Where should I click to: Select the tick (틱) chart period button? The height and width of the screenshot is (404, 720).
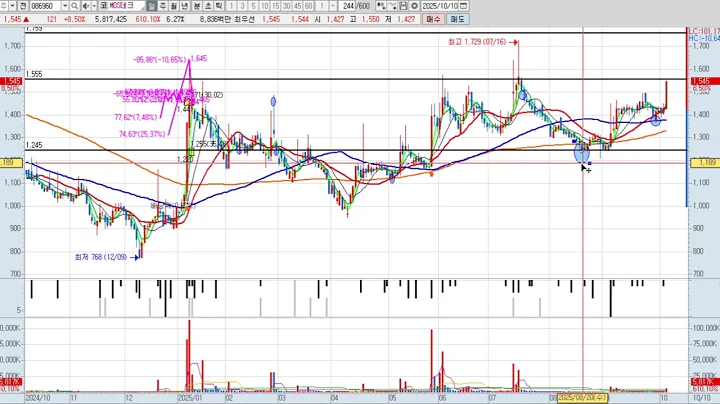pos(219,6)
